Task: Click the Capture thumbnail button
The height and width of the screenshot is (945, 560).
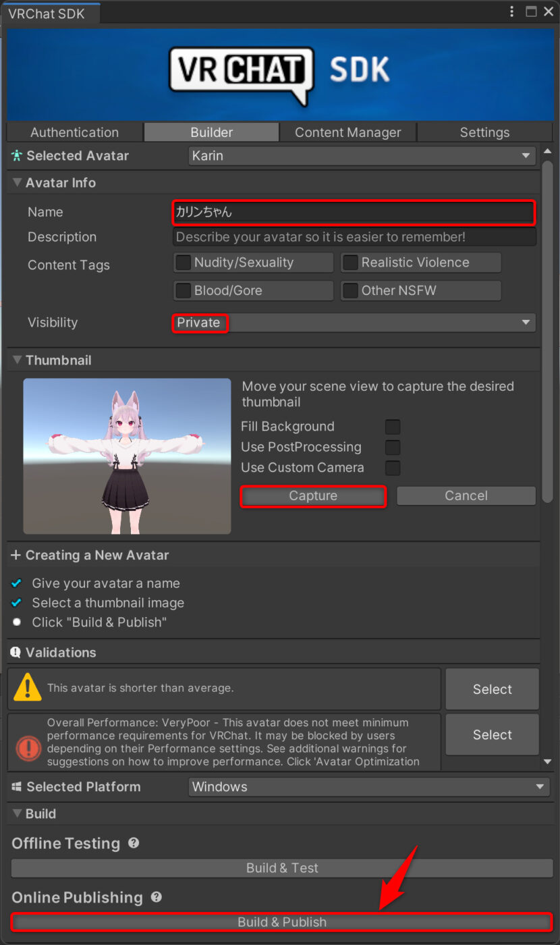Action: 313,496
